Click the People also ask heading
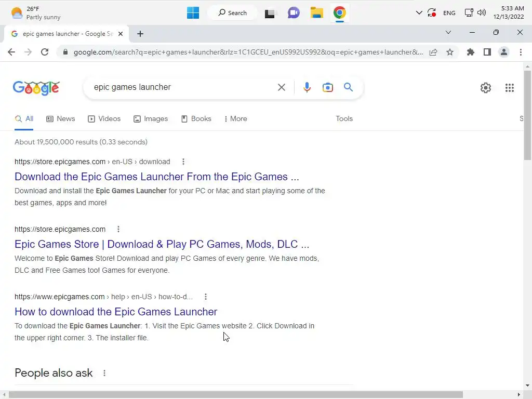Image resolution: width=532 pixels, height=399 pixels. tap(54, 373)
